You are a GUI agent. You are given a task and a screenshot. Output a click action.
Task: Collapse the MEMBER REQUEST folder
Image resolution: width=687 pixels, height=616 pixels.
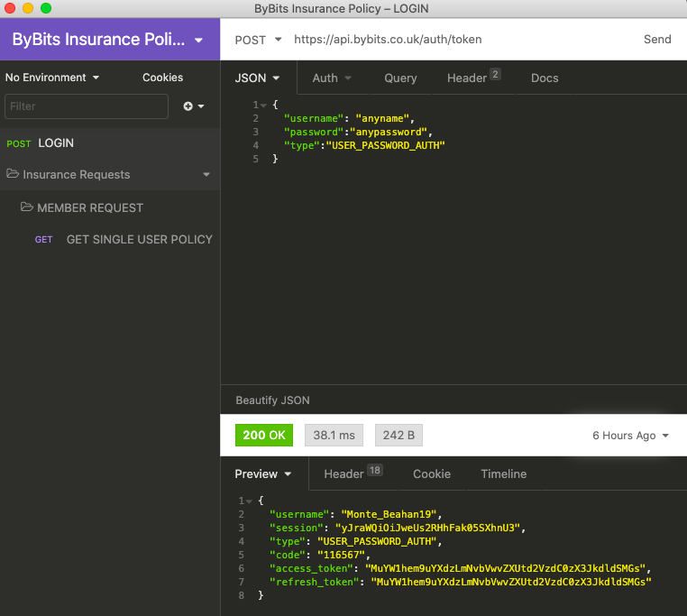click(x=82, y=207)
